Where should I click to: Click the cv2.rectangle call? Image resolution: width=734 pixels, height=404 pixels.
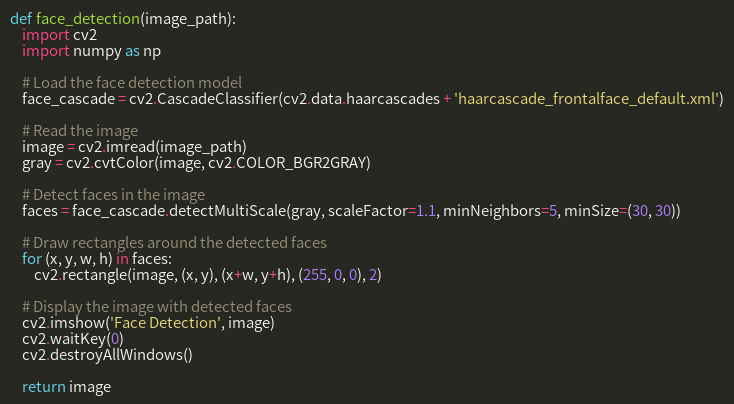(x=208, y=275)
